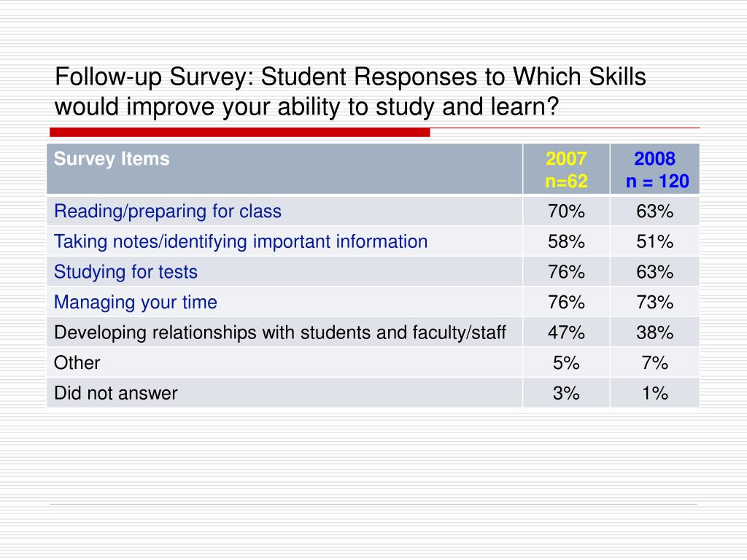Select the Survey Items header cell
The width and height of the screenshot is (747, 560).
[x=285, y=168]
